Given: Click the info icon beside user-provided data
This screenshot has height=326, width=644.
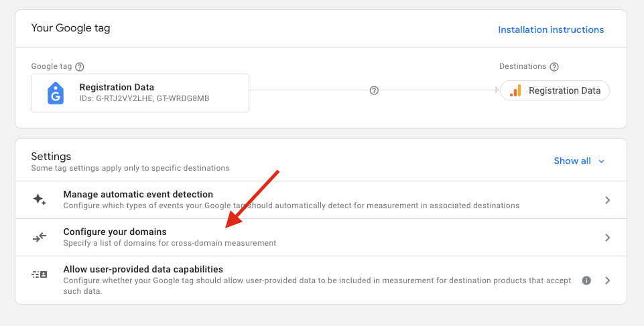Looking at the screenshot, I should point(586,280).
